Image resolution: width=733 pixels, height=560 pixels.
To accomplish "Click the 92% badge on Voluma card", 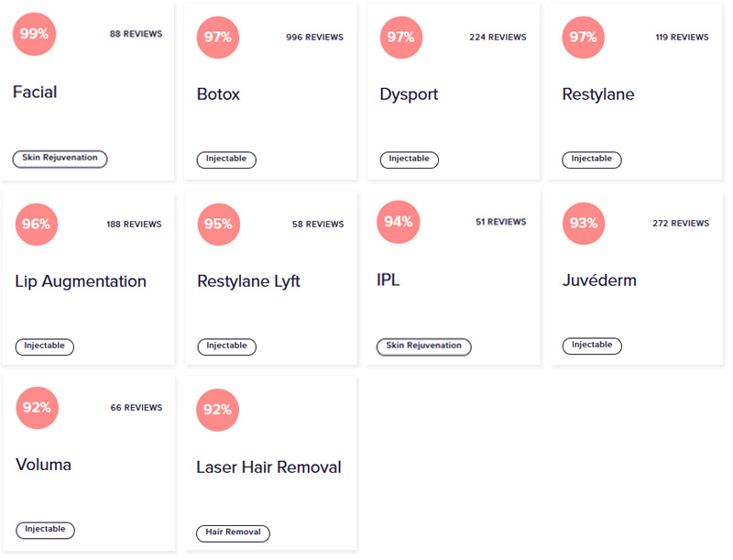I will pos(37,408).
